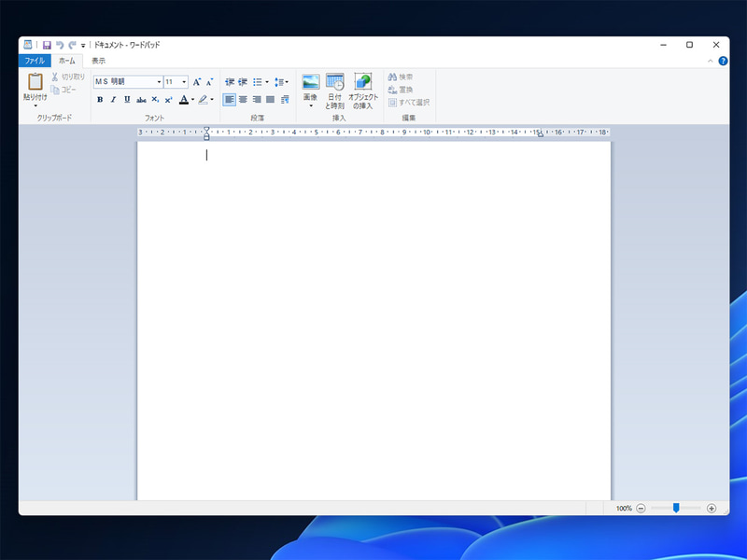Expand the 貼り付け dropdown arrow
Viewport: 747px width, 560px height.
point(35,105)
